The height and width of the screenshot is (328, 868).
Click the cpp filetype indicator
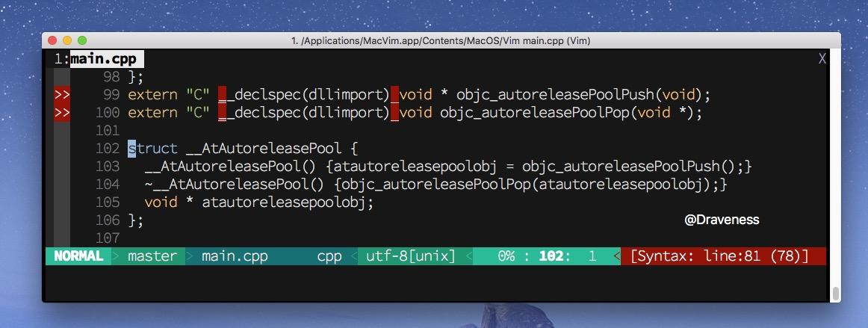point(329,256)
